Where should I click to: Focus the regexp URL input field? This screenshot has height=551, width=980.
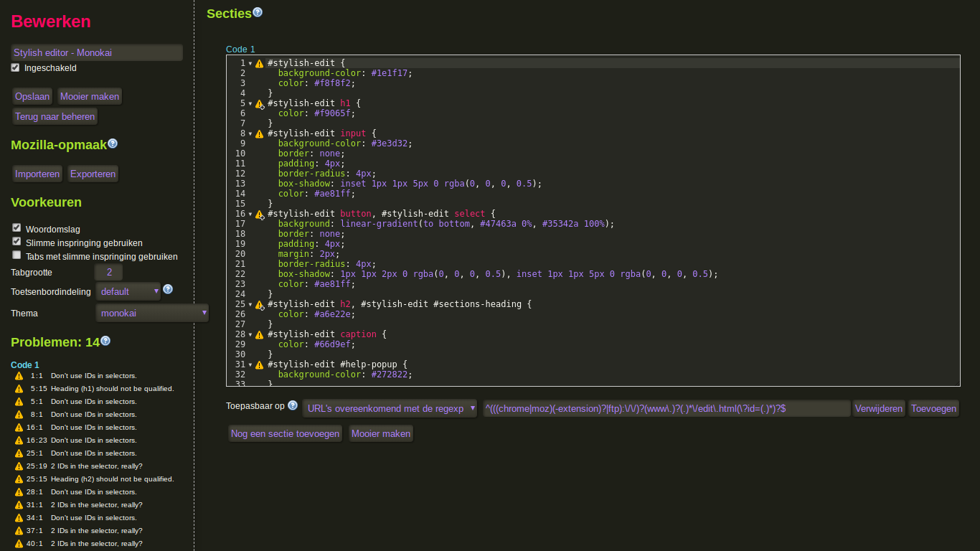coord(666,408)
